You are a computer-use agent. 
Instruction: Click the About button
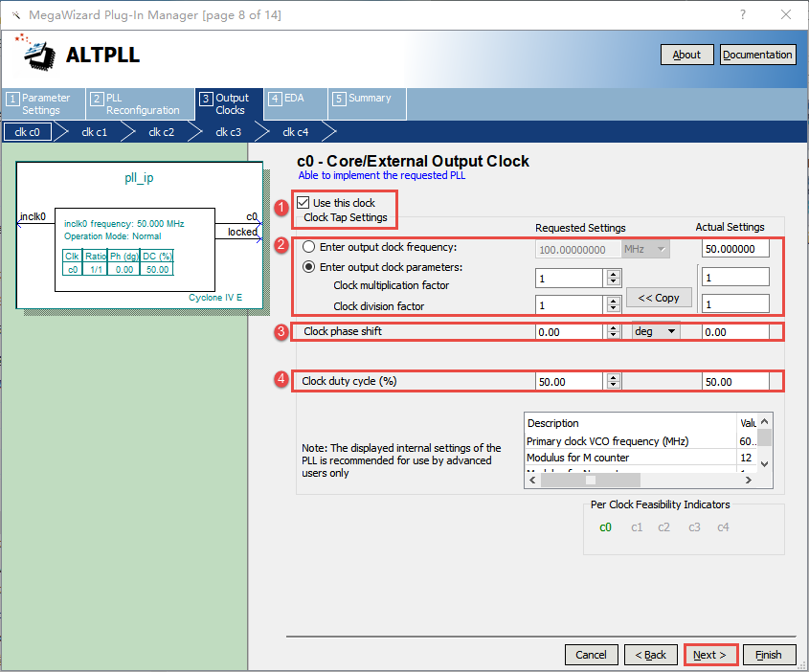click(686, 55)
